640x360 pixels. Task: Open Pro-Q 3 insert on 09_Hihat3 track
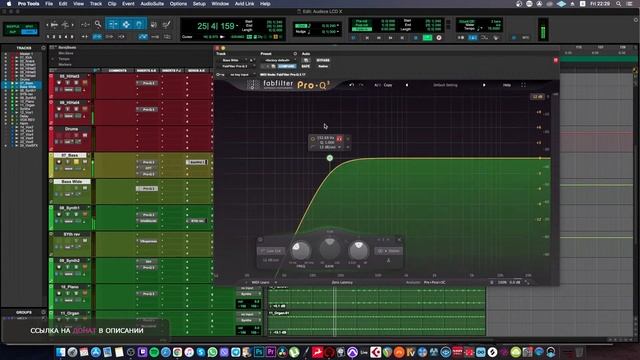(148, 83)
